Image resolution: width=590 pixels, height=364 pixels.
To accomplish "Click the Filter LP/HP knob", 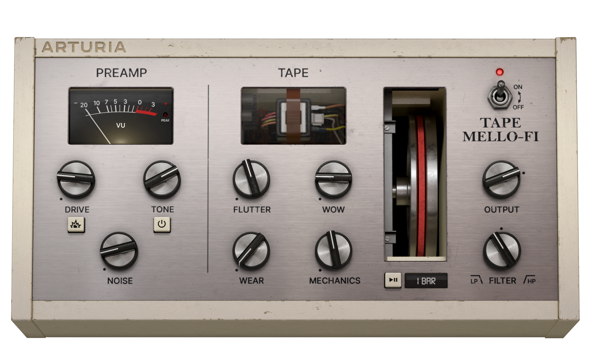I will point(502,251).
